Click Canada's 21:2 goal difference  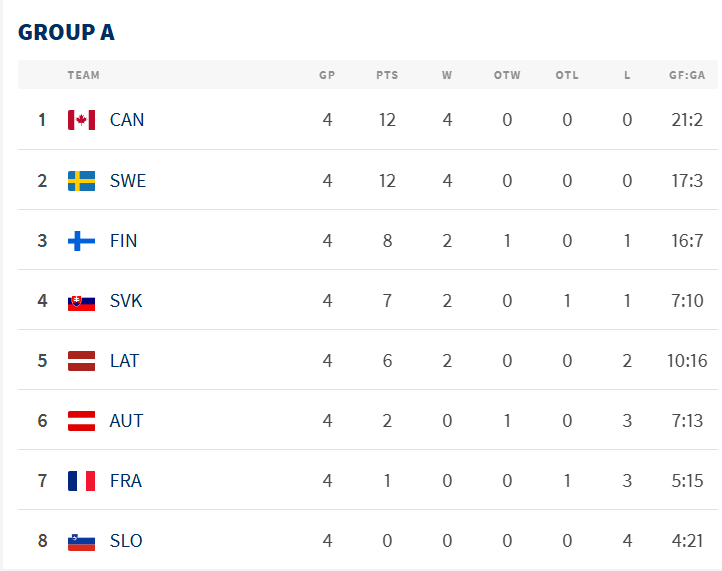pos(687,120)
